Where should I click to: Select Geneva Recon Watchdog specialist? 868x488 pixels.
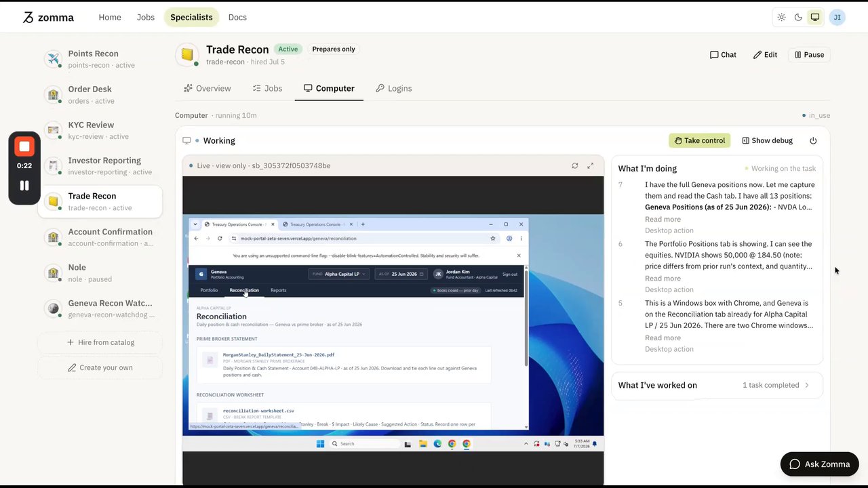pyautogui.click(x=100, y=308)
